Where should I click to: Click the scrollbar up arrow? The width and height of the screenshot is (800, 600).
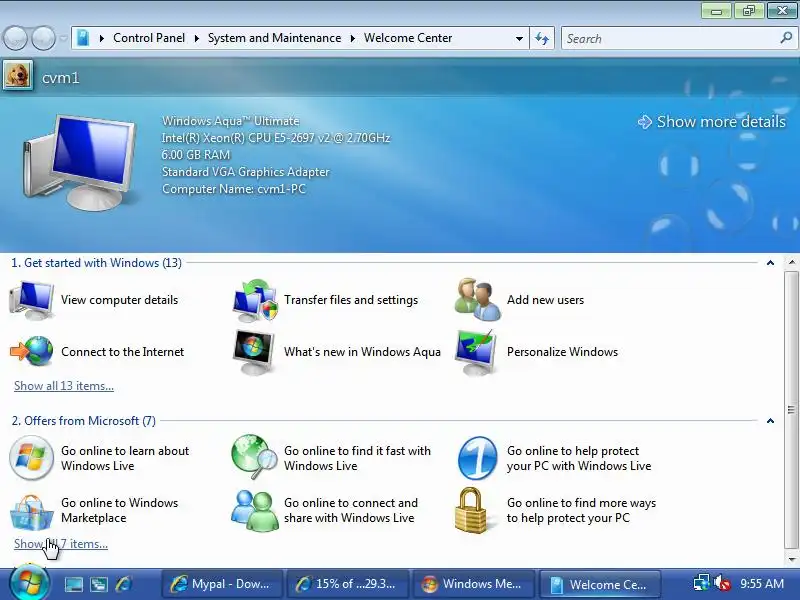(792, 263)
